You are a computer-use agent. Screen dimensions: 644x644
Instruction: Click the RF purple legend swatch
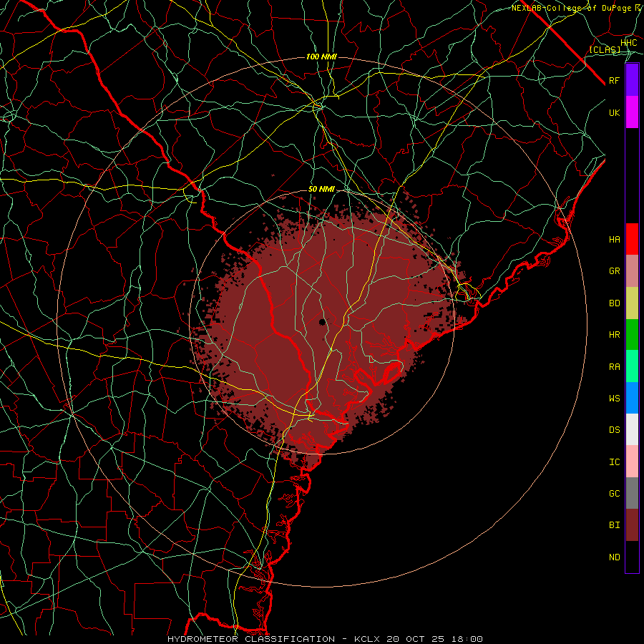pyautogui.click(x=632, y=80)
